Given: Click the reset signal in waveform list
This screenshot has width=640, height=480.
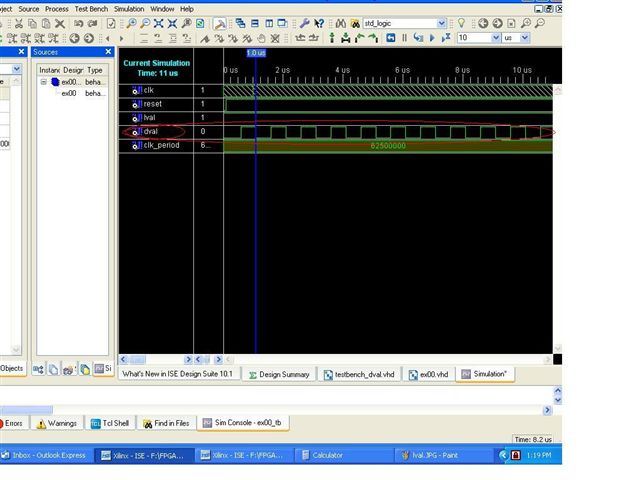Looking at the screenshot, I should [151, 104].
